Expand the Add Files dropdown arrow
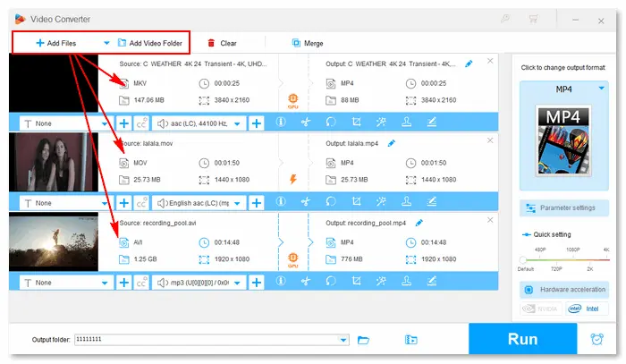 (x=106, y=43)
